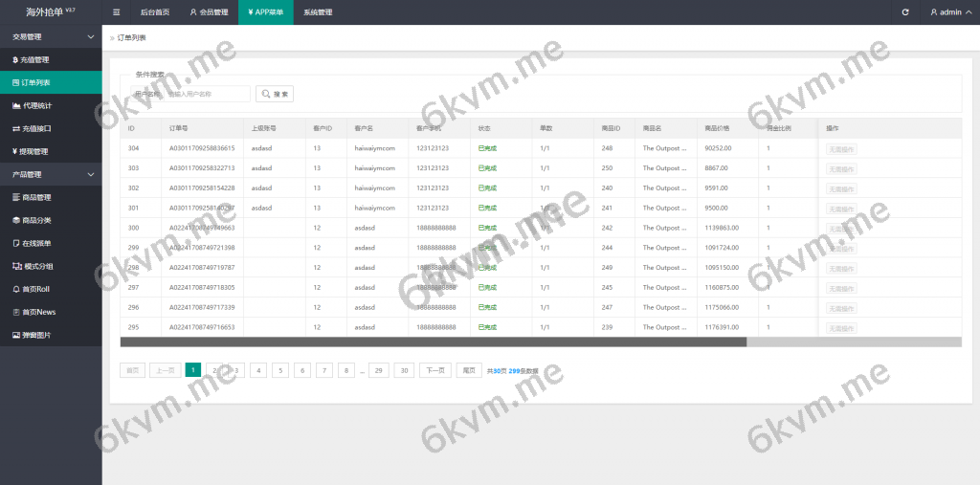Go to the 下一页 next page

[434, 370]
